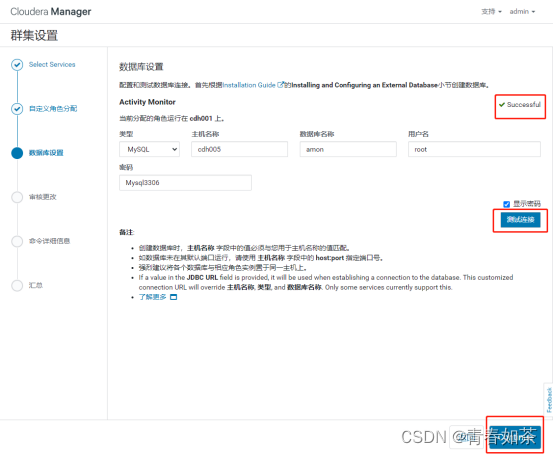
Task: Click the window icon beside 了解更多
Action: point(174,297)
